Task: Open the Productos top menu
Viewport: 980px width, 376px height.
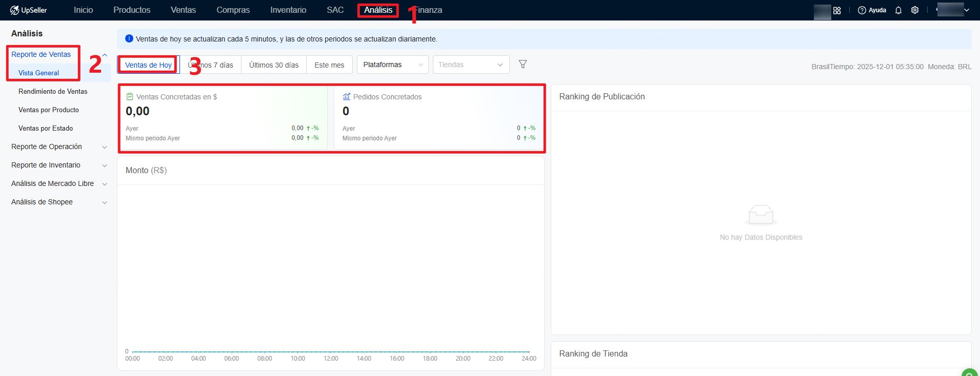Action: click(x=132, y=10)
